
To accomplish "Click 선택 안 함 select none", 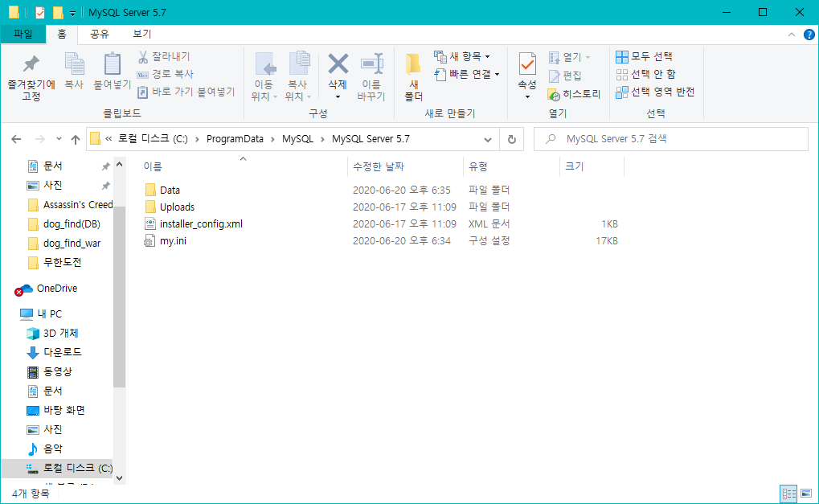I will 645,74.
